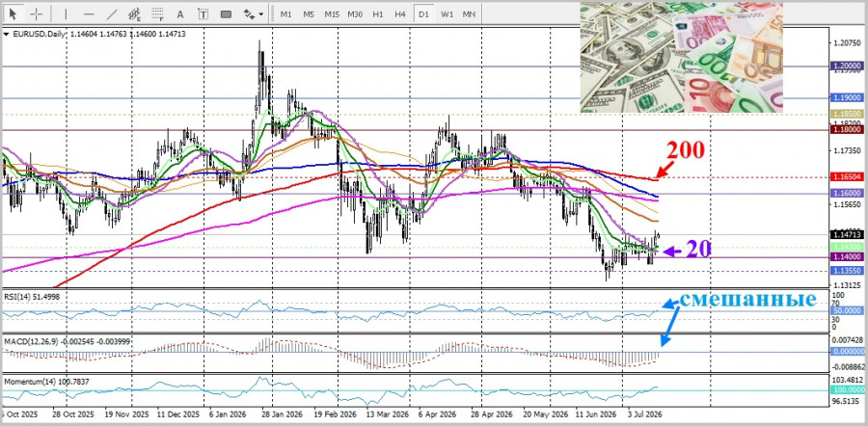This screenshot has height=426, width=868.
Task: Switch to the MN monthly timeframe
Action: click(469, 13)
